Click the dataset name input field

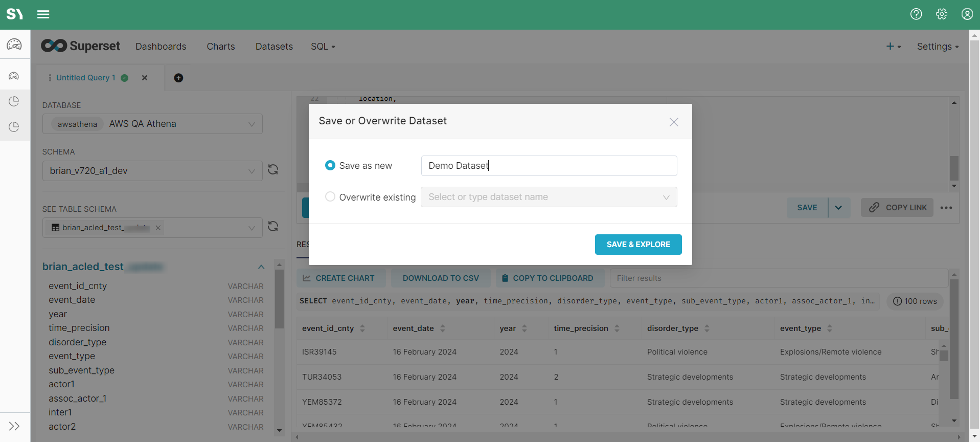549,166
